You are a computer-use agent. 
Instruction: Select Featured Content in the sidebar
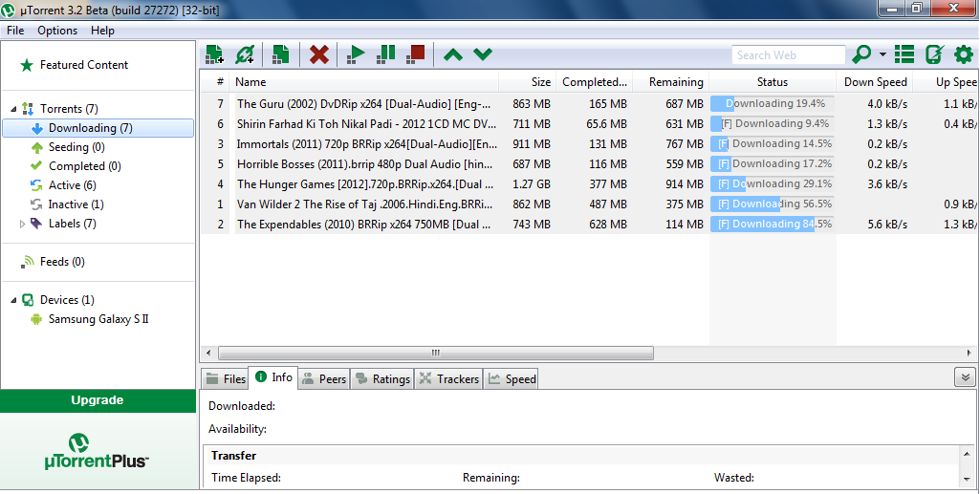[84, 65]
